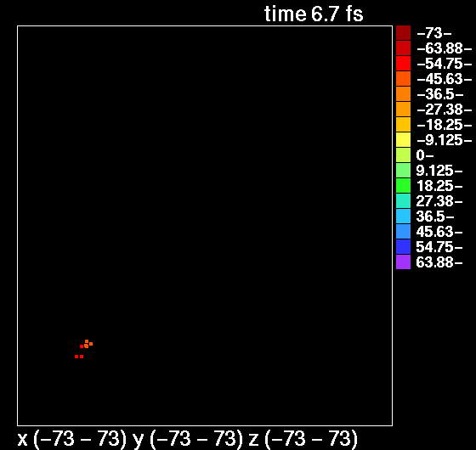Click the -18.25 golden yellow swatch

click(403, 124)
